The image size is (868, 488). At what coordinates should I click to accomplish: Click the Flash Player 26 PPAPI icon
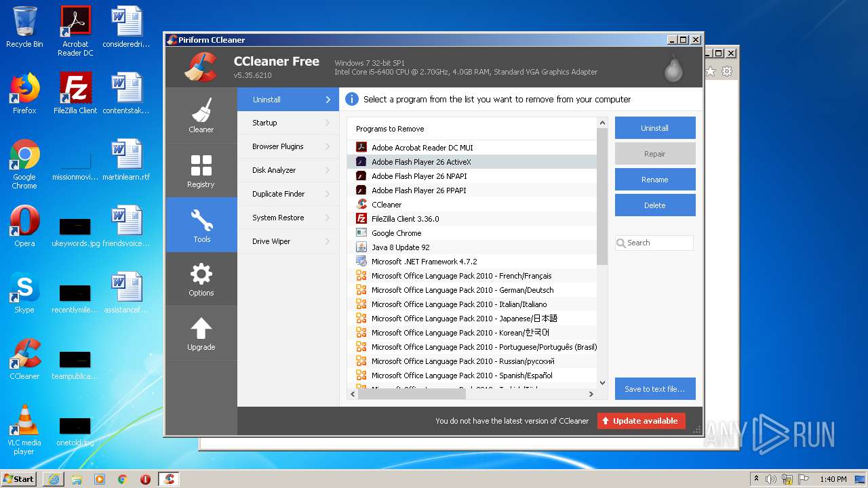(361, 190)
